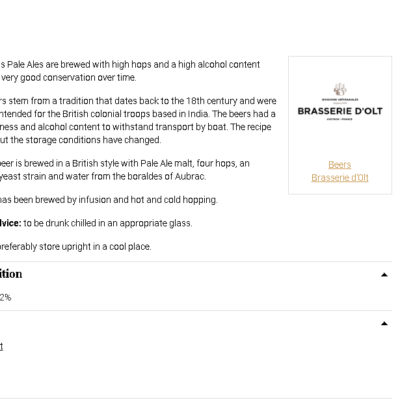
Task: Follow the Brasserie d'Olt brewery link
Action: click(340, 178)
